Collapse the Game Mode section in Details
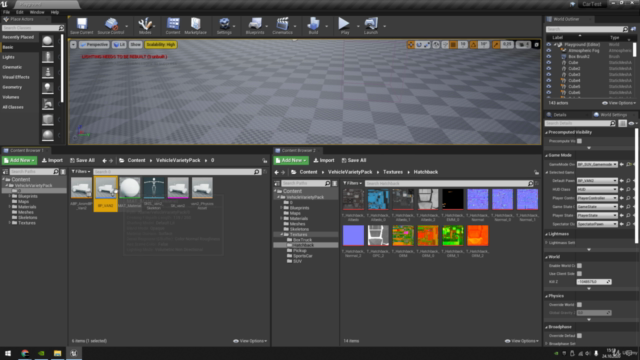 click(547, 156)
